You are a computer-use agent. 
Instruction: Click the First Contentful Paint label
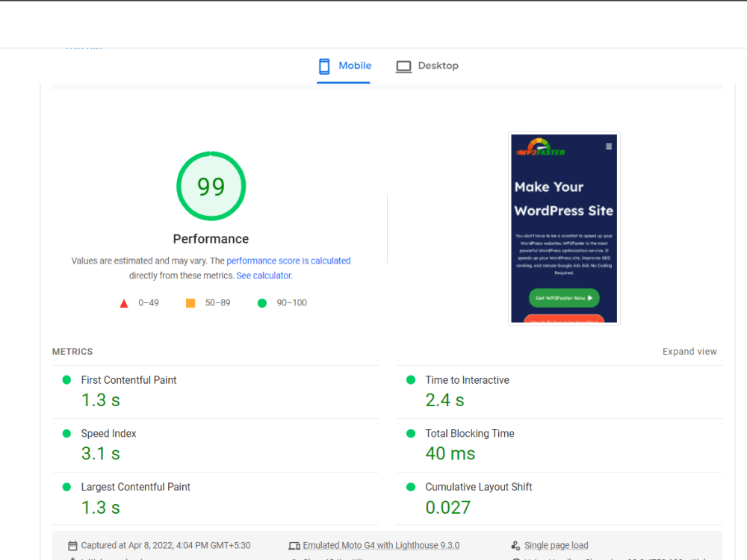[128, 380]
